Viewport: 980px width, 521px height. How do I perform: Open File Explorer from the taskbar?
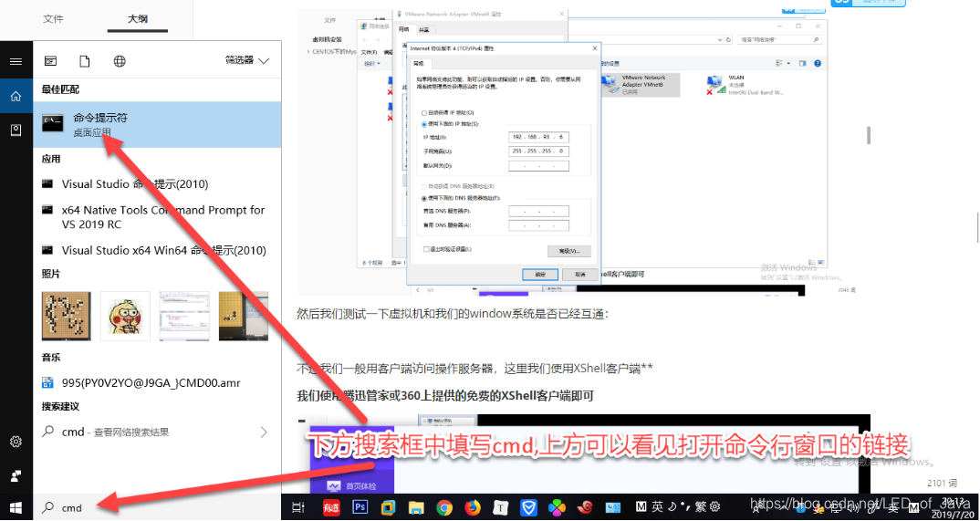pyautogui.click(x=417, y=508)
